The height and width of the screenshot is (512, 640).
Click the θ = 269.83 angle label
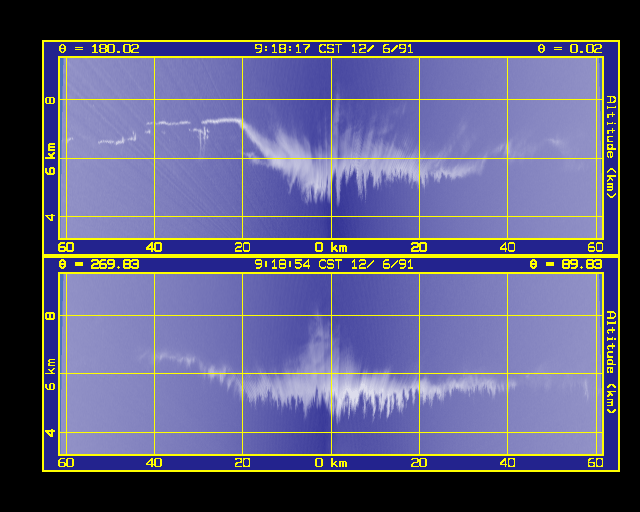(99, 265)
